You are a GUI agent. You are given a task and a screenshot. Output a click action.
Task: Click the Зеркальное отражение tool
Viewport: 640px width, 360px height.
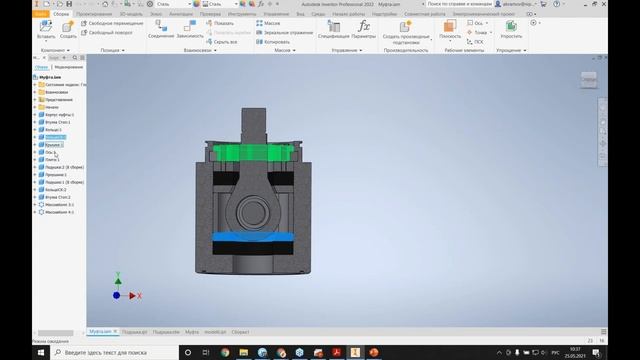point(284,33)
